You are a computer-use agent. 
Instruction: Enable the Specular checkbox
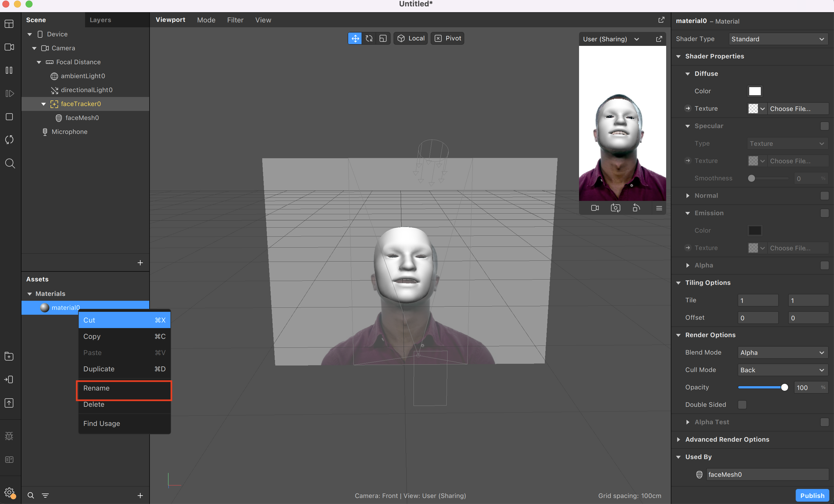click(824, 126)
